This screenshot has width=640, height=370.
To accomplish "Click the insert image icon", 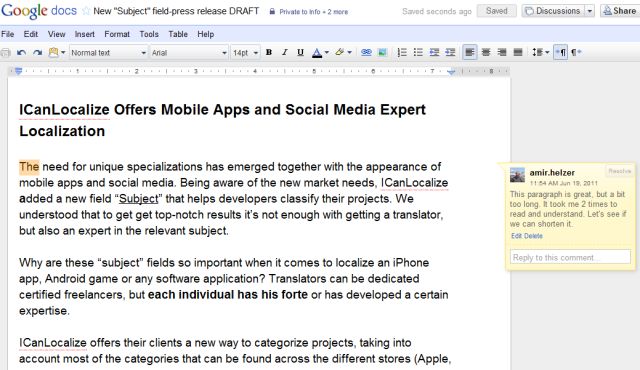I will click(x=382, y=52).
